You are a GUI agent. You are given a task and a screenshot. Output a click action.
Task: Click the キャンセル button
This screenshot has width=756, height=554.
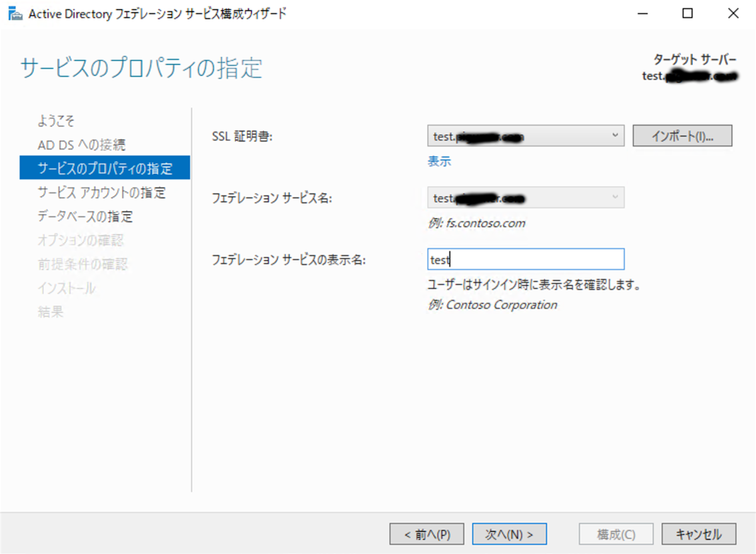[x=699, y=533]
